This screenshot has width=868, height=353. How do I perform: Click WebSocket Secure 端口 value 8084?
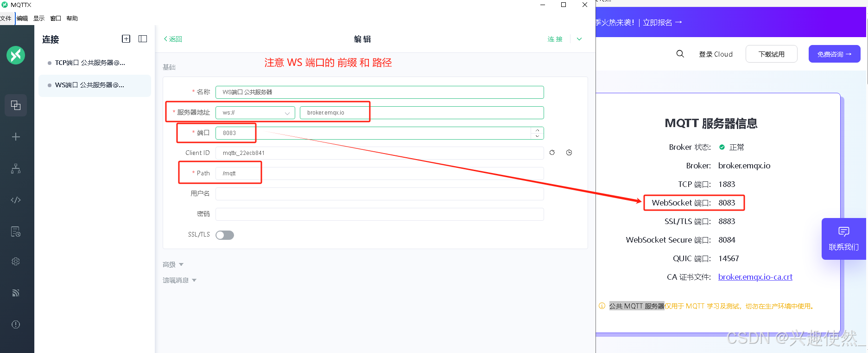point(727,240)
